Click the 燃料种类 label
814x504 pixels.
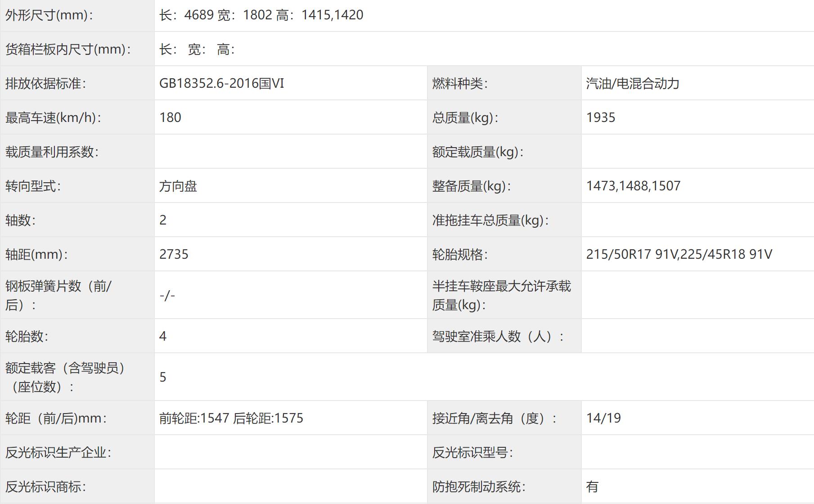click(x=460, y=83)
